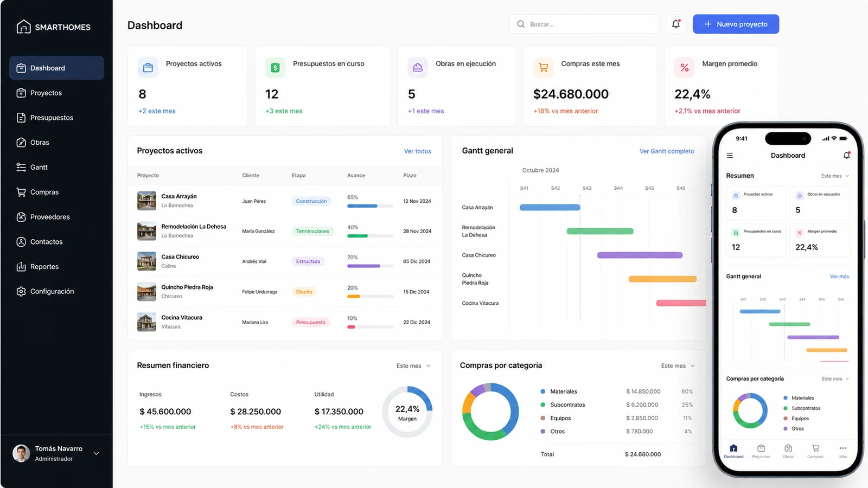Tap the Proyectos tab in phone bar
The width and height of the screenshot is (868, 488).
[761, 451]
